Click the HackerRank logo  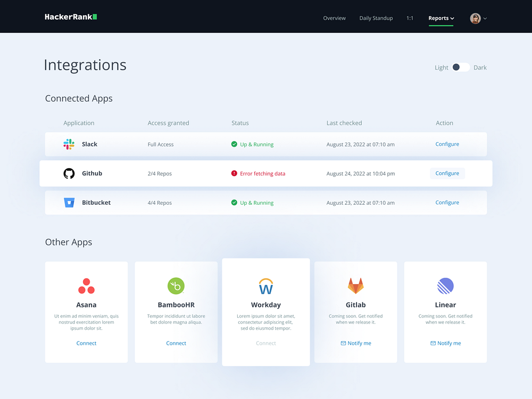(70, 16)
